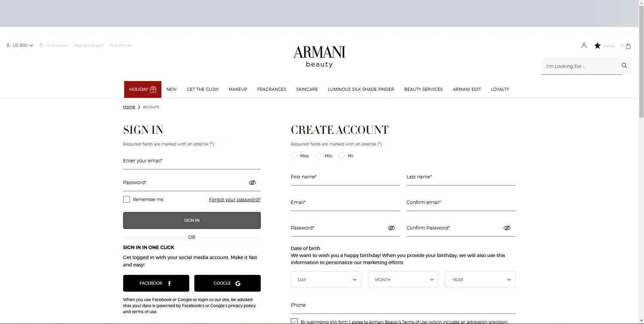Open the Day of birth dropdown
The image size is (644, 324).
point(326,280)
